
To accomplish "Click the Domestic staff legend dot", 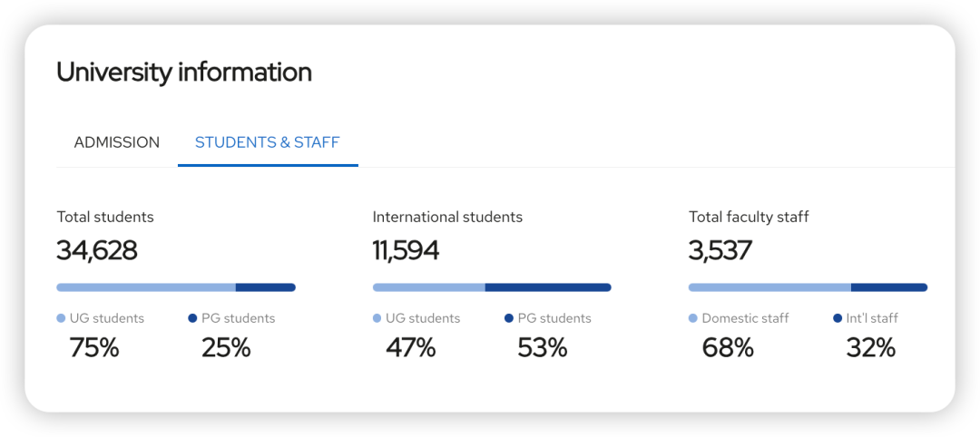I will coord(693,318).
